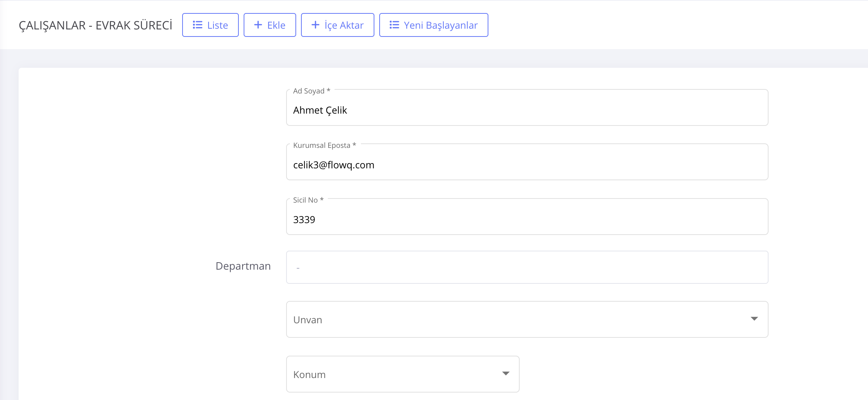Image resolution: width=868 pixels, height=400 pixels.
Task: Select the Sicil No field with 3339
Action: tap(527, 219)
